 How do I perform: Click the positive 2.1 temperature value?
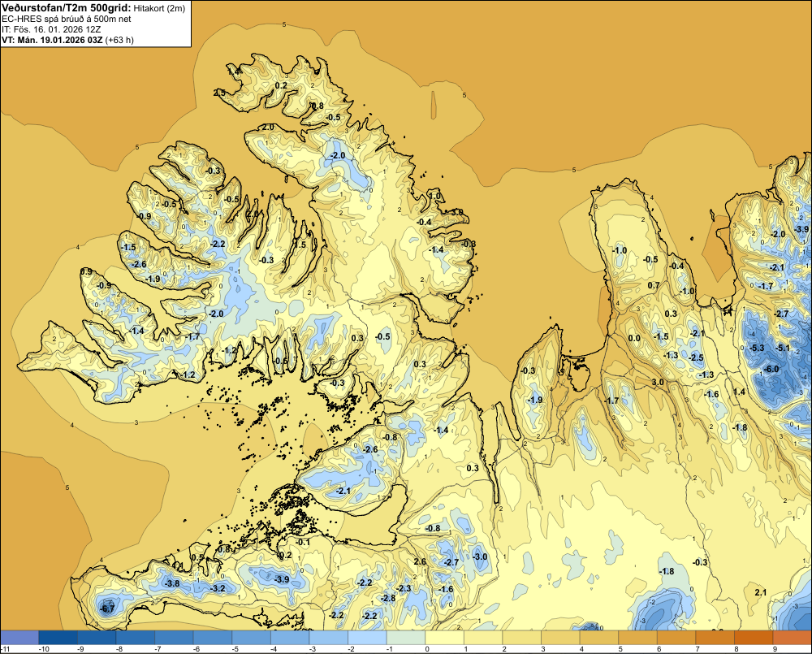point(760,593)
